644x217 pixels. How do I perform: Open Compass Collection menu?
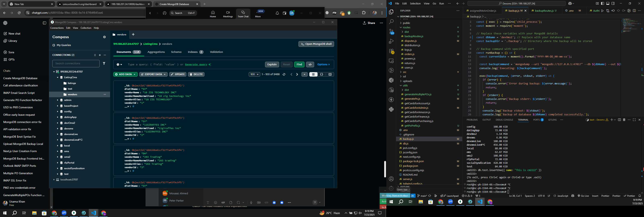click(86, 28)
